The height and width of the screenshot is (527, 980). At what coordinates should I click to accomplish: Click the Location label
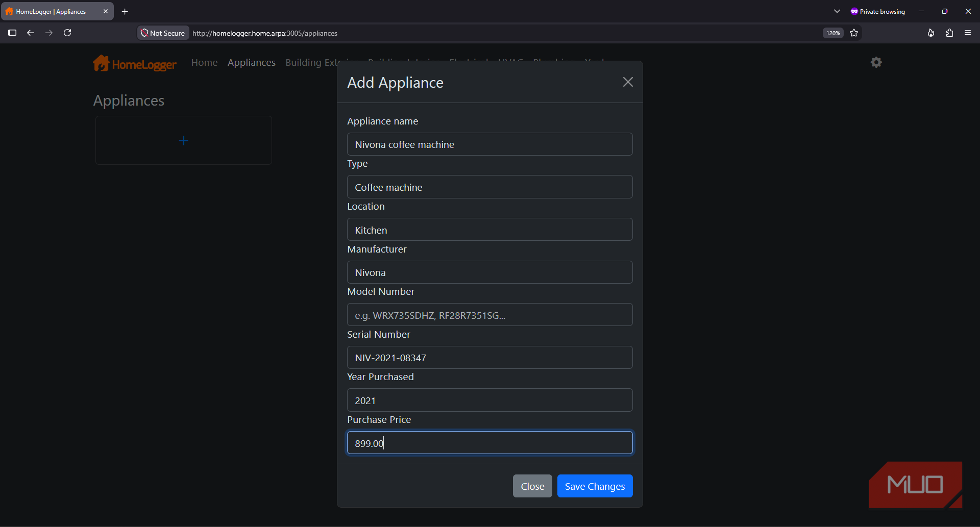[366, 207]
